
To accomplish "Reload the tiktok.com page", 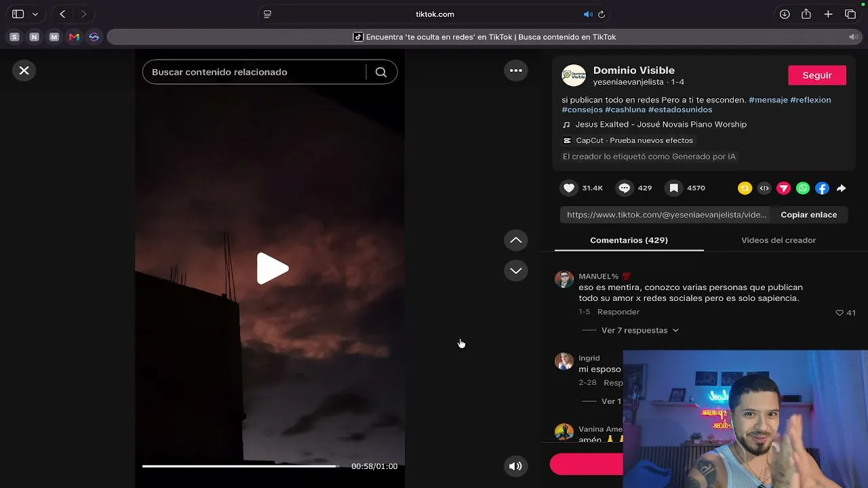I will click(601, 14).
